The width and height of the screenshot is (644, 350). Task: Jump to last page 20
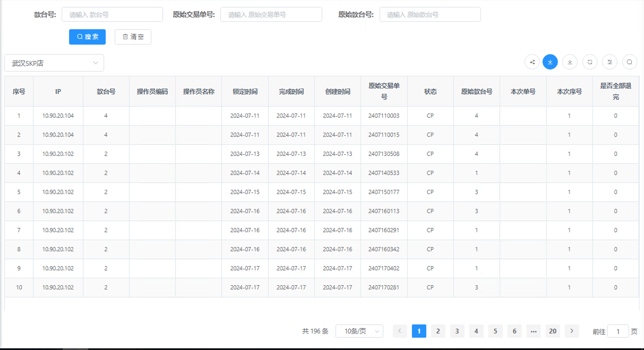point(553,331)
